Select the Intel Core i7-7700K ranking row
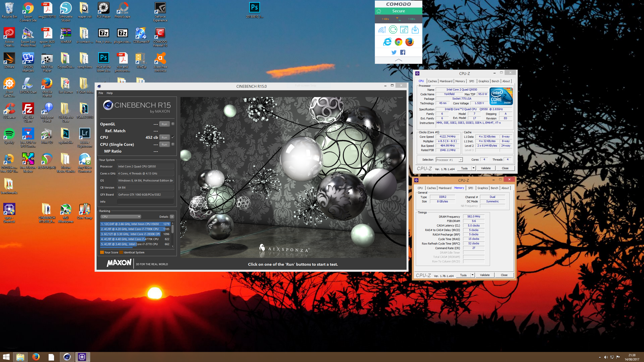 pyautogui.click(x=135, y=229)
